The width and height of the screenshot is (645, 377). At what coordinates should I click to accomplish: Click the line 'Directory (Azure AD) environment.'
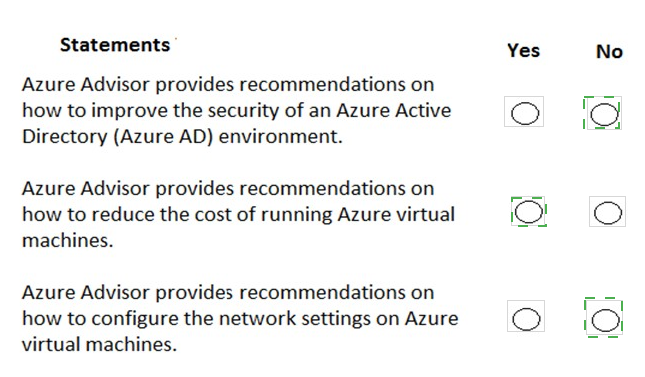click(182, 136)
